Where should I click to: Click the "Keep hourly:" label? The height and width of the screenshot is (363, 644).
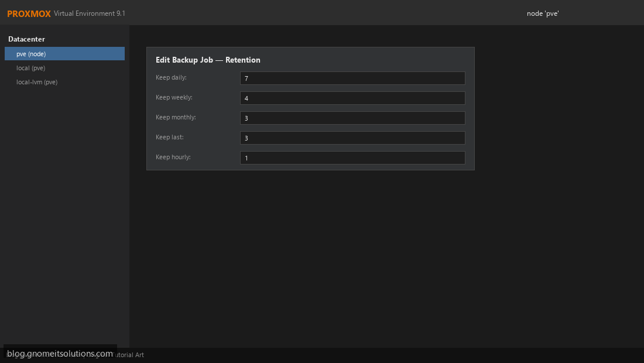point(173,157)
